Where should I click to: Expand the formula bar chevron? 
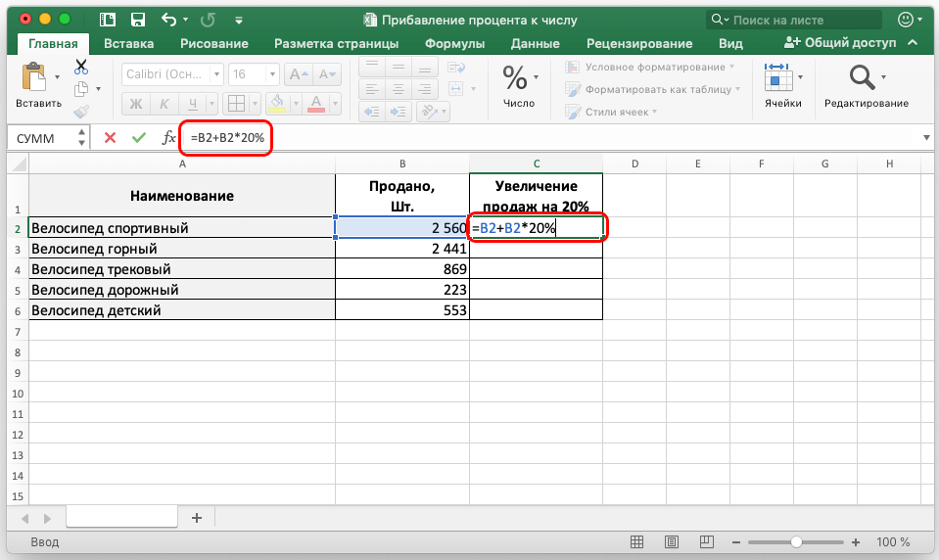(x=926, y=138)
